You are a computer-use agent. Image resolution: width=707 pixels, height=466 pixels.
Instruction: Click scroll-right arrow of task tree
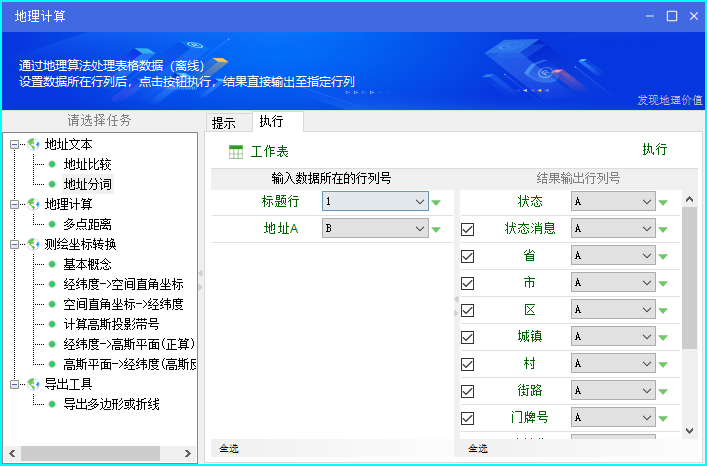[x=188, y=453]
